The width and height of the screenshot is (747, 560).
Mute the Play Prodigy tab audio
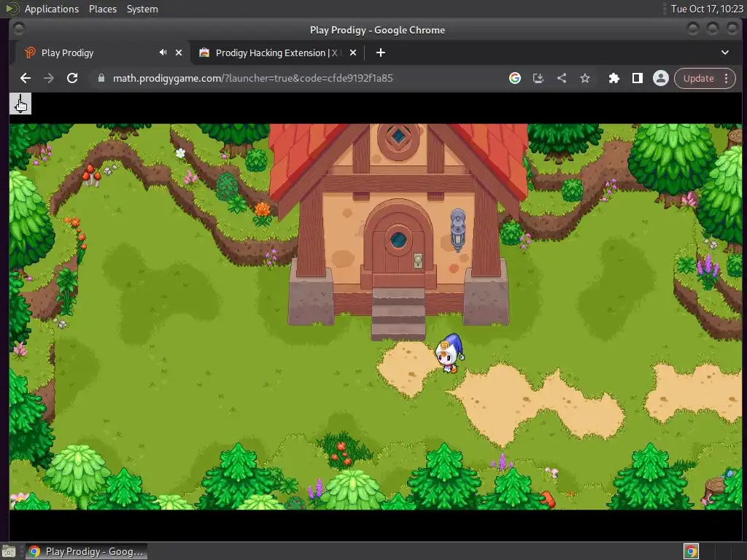163,52
